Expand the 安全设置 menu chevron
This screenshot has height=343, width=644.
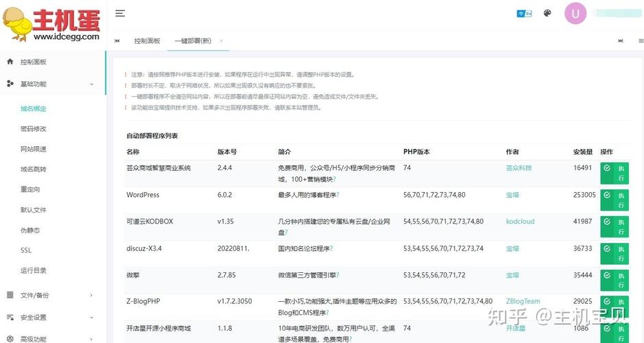92,318
